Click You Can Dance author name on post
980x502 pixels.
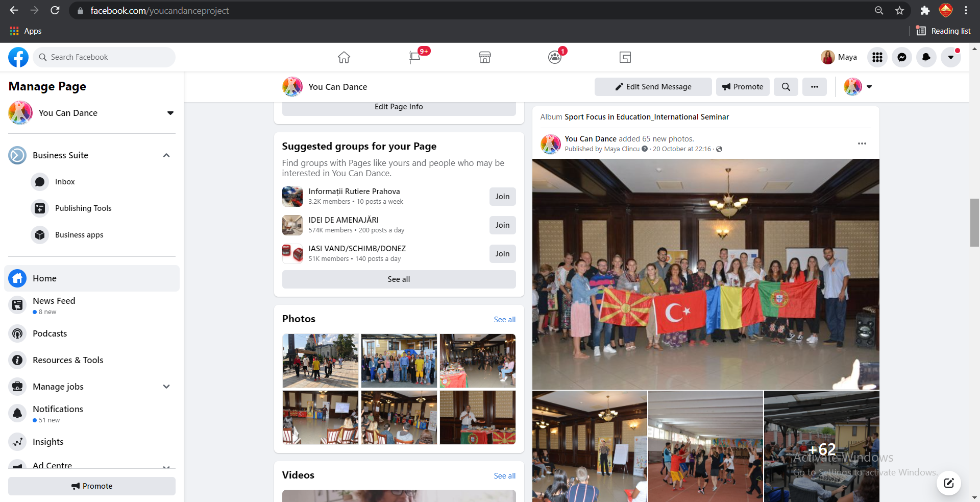591,139
